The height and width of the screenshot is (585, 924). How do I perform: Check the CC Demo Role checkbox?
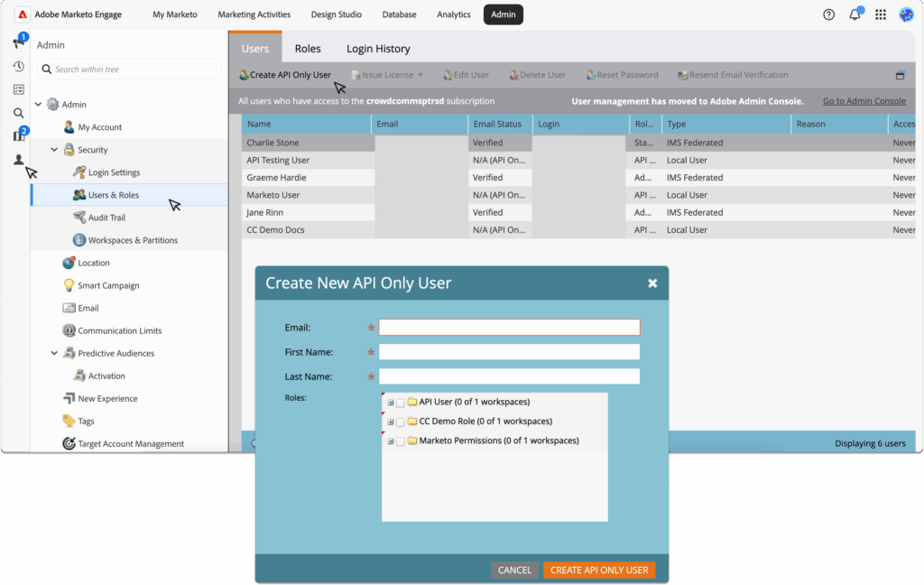(x=401, y=422)
